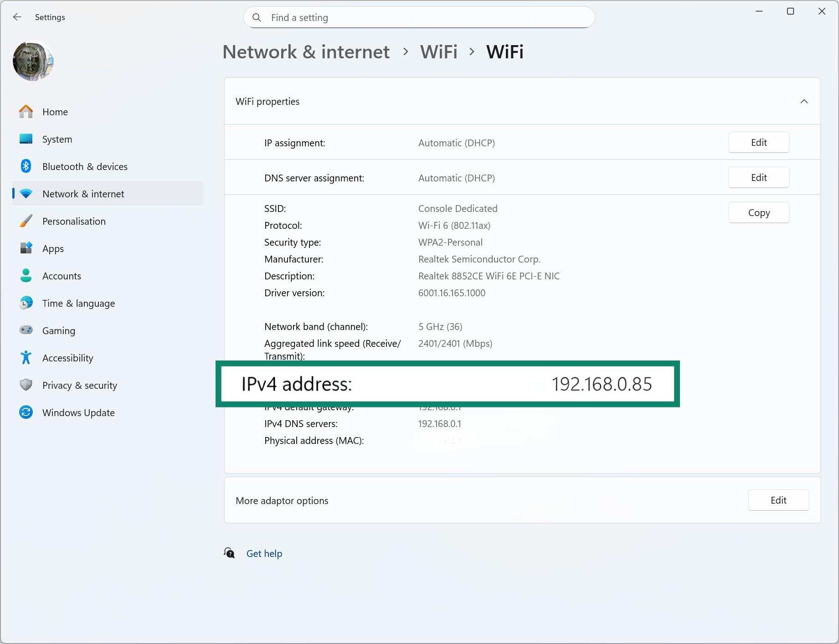Select the WPA2-Personal security value

[450, 242]
